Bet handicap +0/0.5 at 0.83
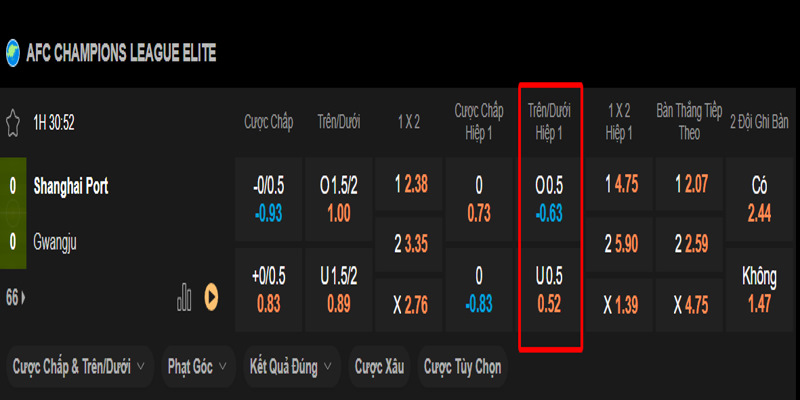The image size is (800, 400). pos(269,290)
